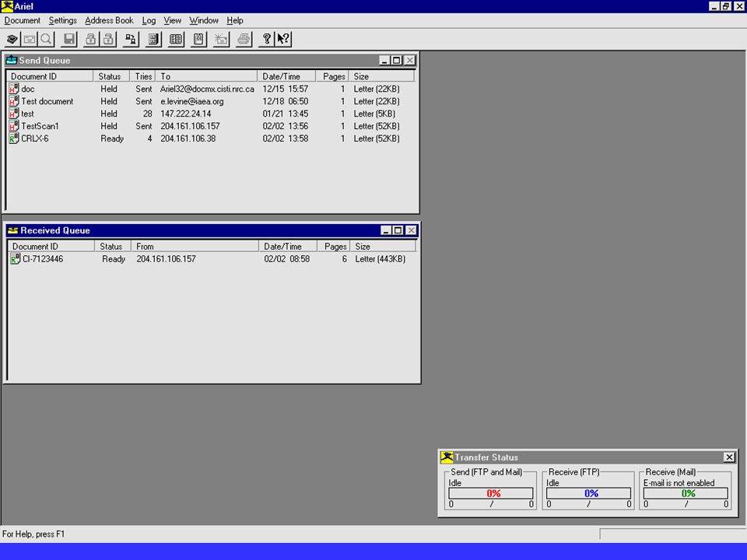Open the View menu
Image resolution: width=747 pixels, height=560 pixels.
(173, 20)
